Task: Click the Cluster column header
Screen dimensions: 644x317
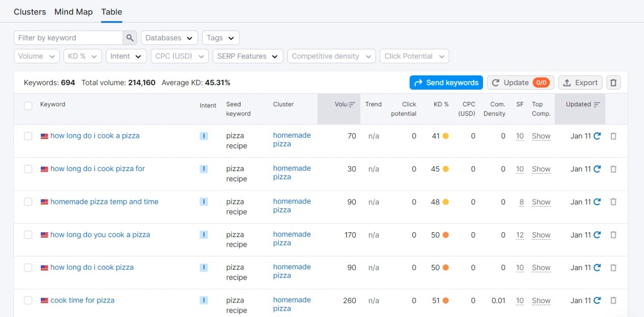Action: click(x=283, y=105)
